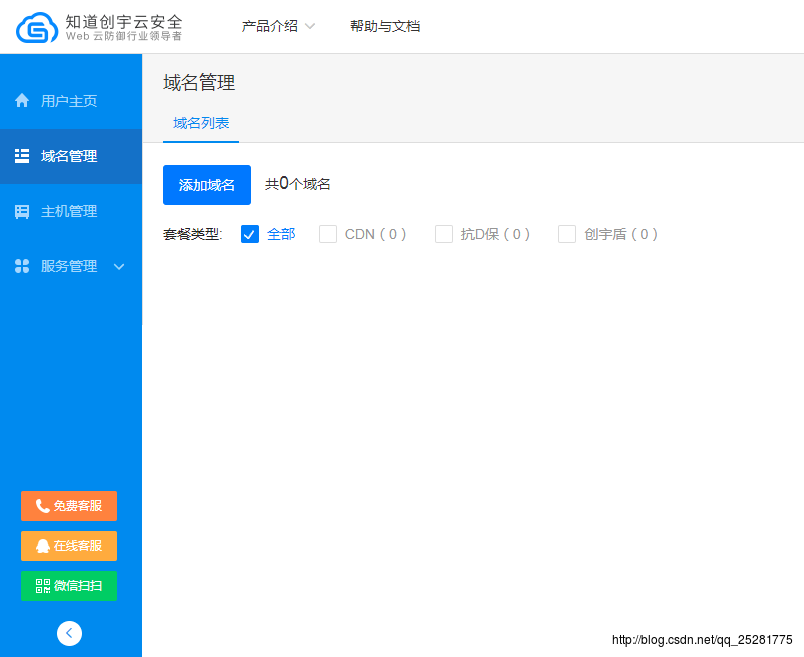Open the 产品介绍 dropdown menu
This screenshot has width=804, height=657.
[x=278, y=26]
